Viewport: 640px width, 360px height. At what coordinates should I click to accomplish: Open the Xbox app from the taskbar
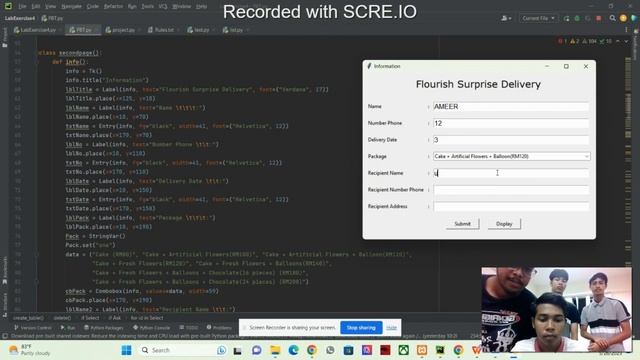404,350
